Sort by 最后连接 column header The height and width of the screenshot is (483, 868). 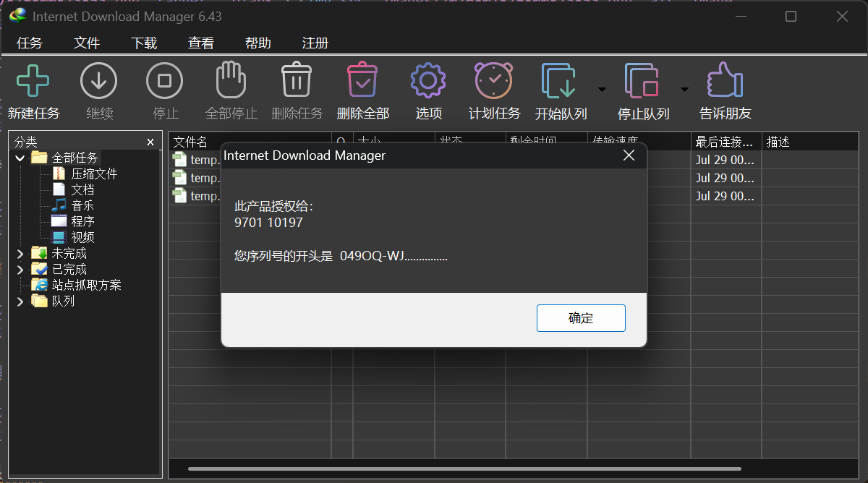[x=726, y=142]
